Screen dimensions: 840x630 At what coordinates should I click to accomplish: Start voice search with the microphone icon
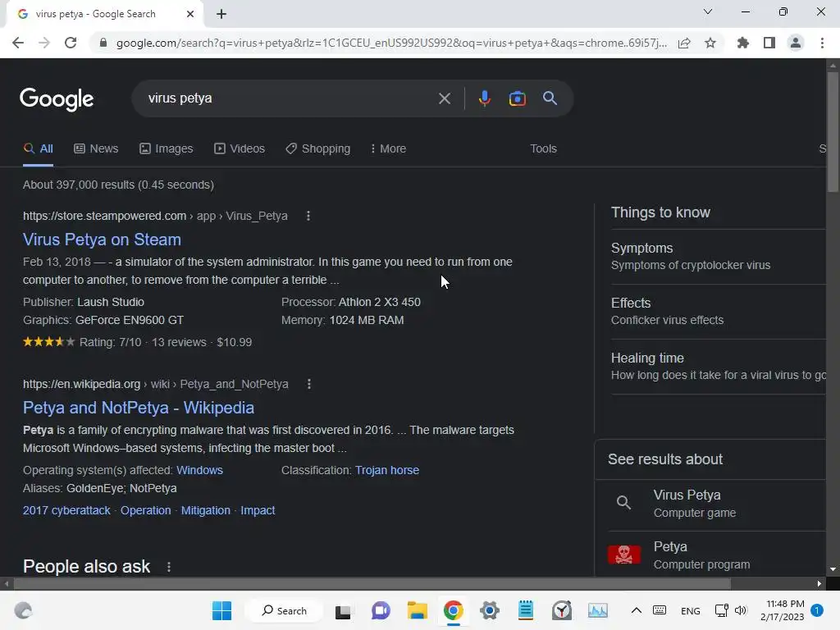pos(484,98)
